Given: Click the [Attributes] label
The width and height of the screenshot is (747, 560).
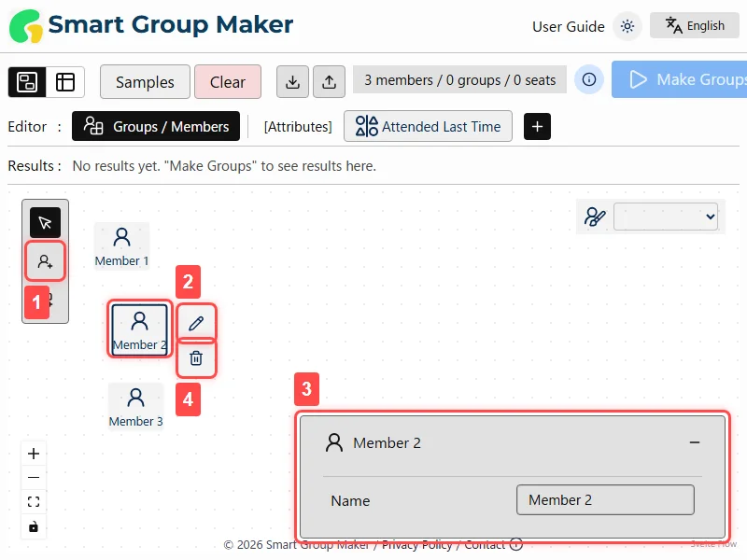Looking at the screenshot, I should coord(298,127).
